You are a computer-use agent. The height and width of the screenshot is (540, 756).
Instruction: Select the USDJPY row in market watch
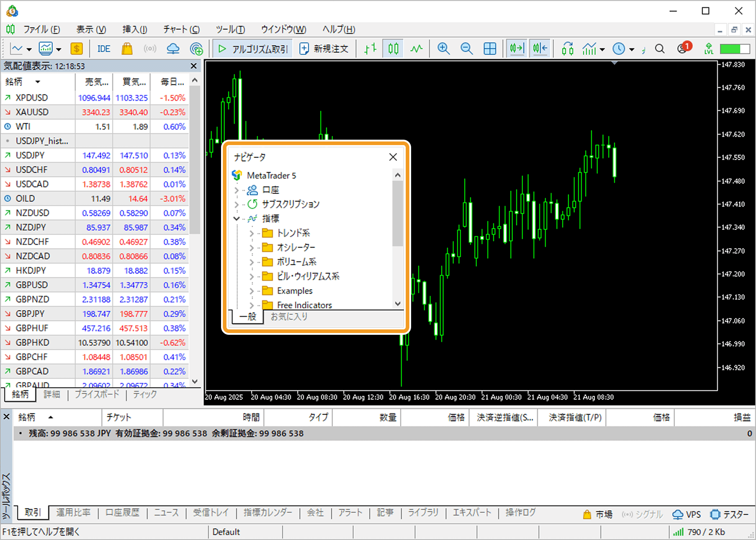click(x=30, y=155)
